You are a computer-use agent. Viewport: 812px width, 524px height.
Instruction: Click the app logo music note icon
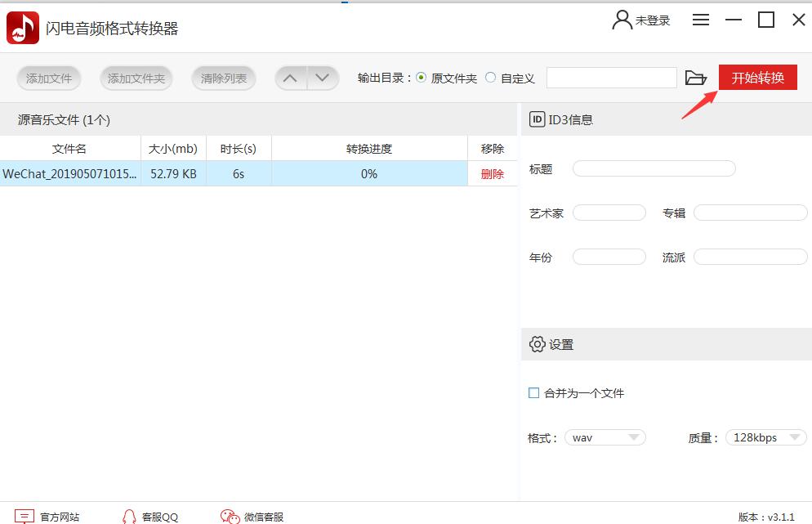22,27
